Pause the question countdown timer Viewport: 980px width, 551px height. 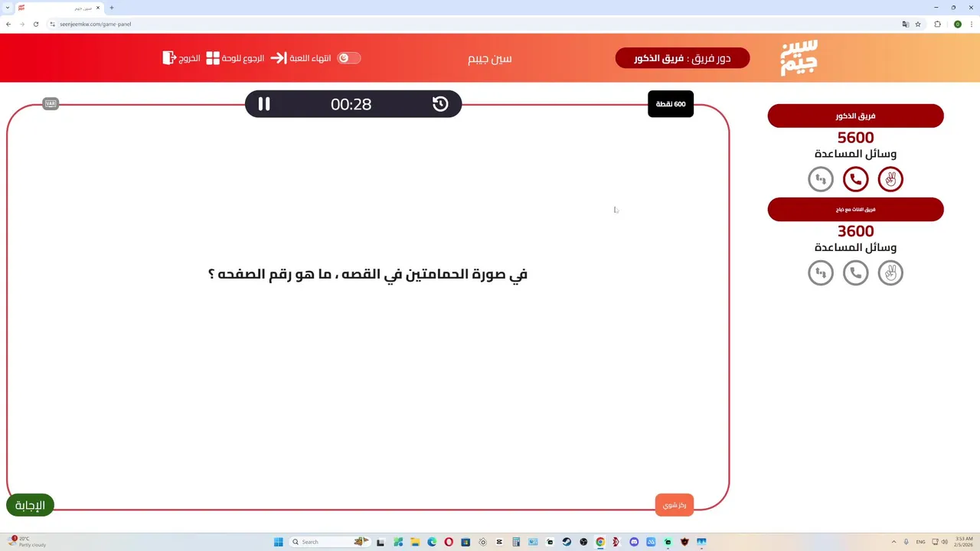click(x=264, y=104)
